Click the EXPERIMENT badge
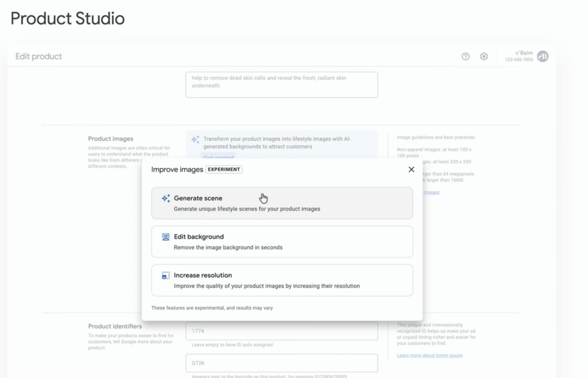 pyautogui.click(x=224, y=169)
